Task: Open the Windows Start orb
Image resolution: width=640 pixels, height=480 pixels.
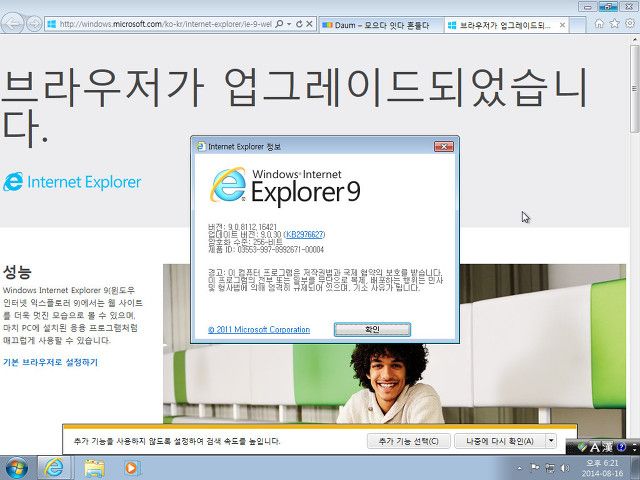Action: [x=16, y=468]
